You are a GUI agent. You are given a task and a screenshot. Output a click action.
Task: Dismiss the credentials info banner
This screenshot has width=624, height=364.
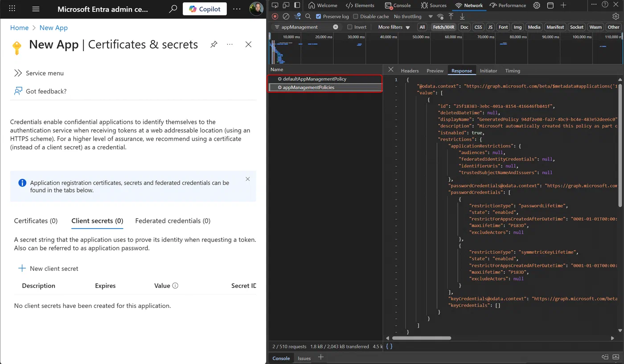[x=247, y=179]
